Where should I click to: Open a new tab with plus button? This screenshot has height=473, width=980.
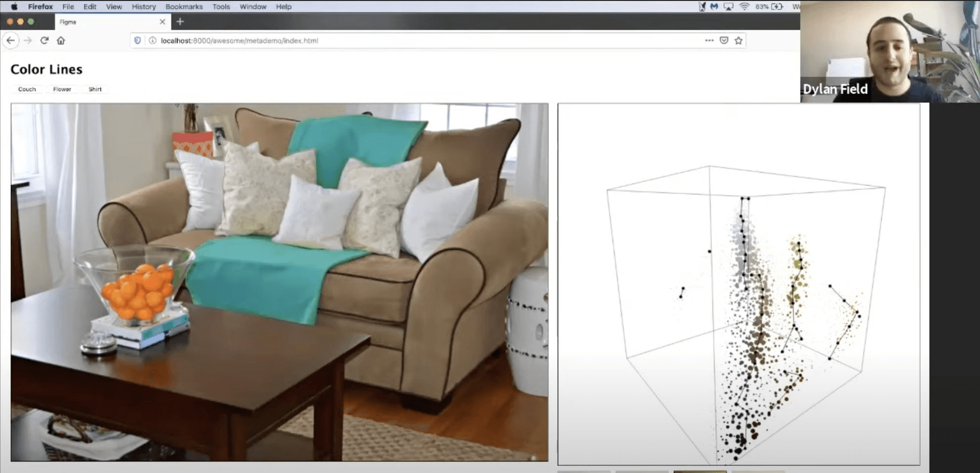180,21
